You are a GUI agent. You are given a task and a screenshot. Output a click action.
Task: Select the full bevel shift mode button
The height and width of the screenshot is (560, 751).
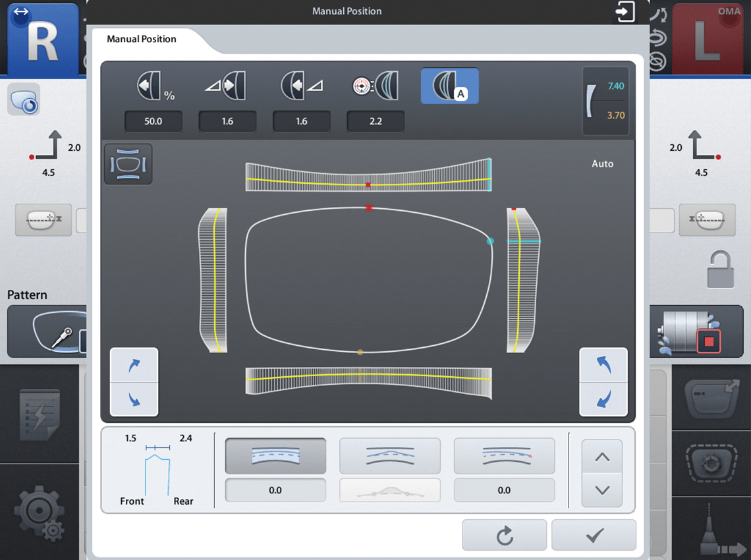275,456
